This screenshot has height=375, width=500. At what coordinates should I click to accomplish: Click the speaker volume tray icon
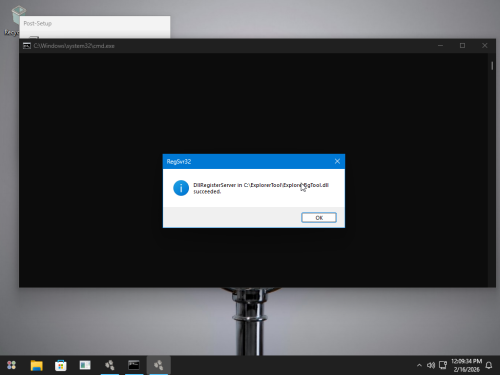click(431, 365)
